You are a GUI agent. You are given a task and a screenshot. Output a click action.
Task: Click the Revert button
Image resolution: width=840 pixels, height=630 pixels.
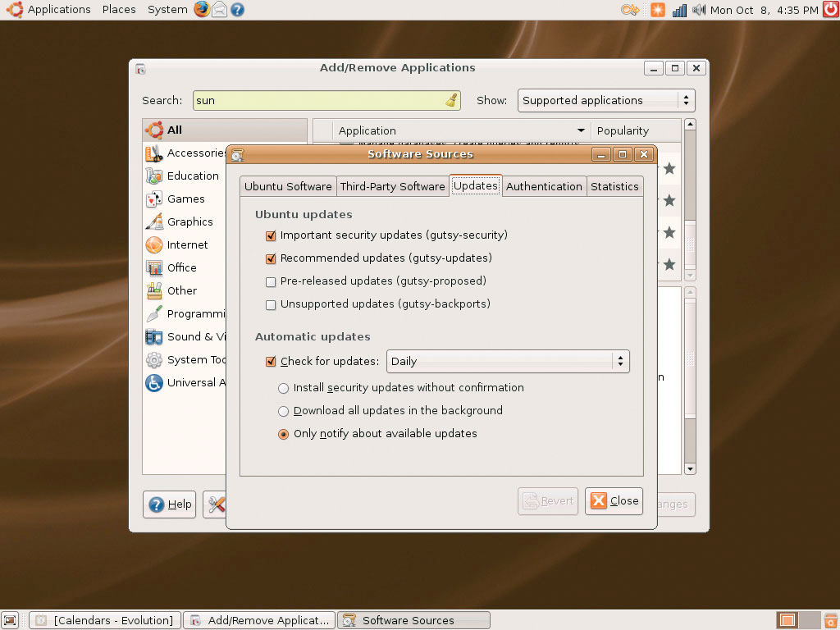point(548,501)
